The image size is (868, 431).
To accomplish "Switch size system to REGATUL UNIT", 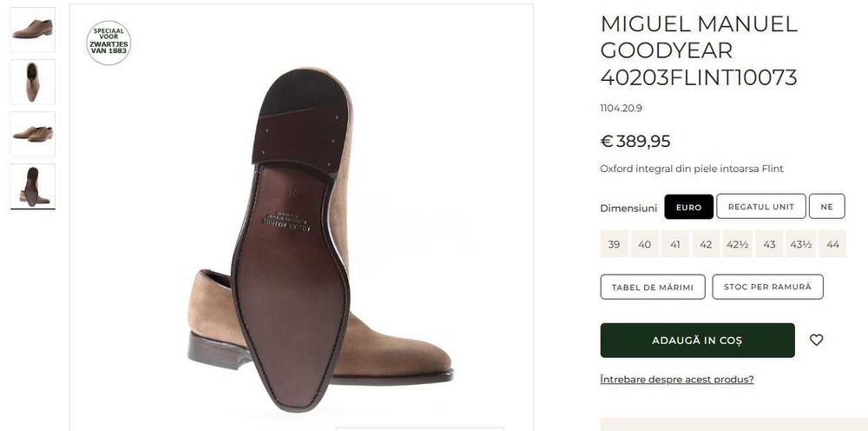I will click(761, 207).
